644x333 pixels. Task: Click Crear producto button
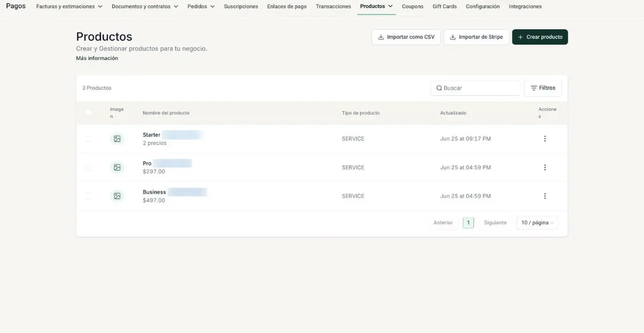pos(540,37)
